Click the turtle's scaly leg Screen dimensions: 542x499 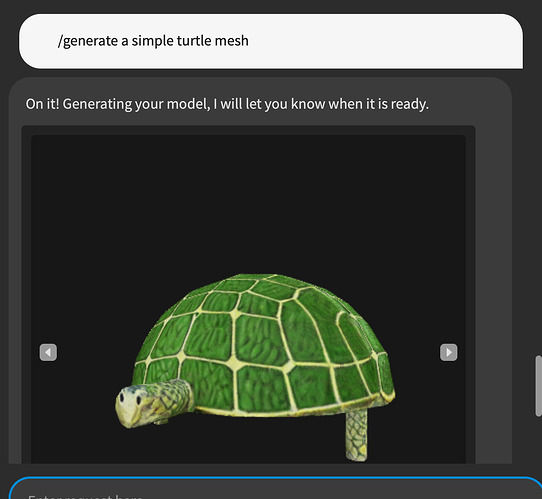[357, 435]
